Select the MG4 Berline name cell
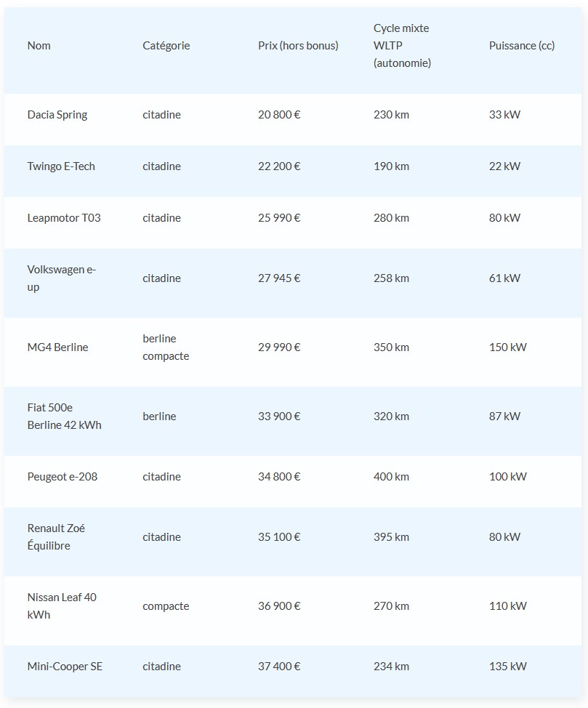 (57, 347)
